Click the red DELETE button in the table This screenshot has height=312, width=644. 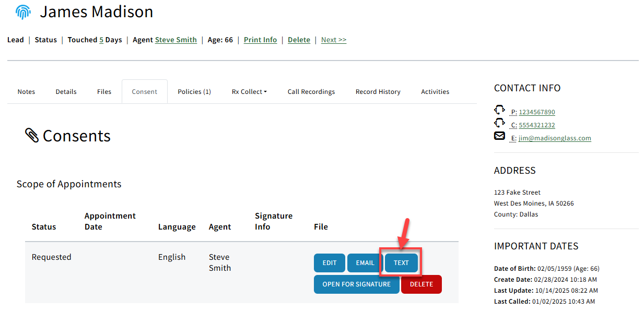click(x=421, y=284)
